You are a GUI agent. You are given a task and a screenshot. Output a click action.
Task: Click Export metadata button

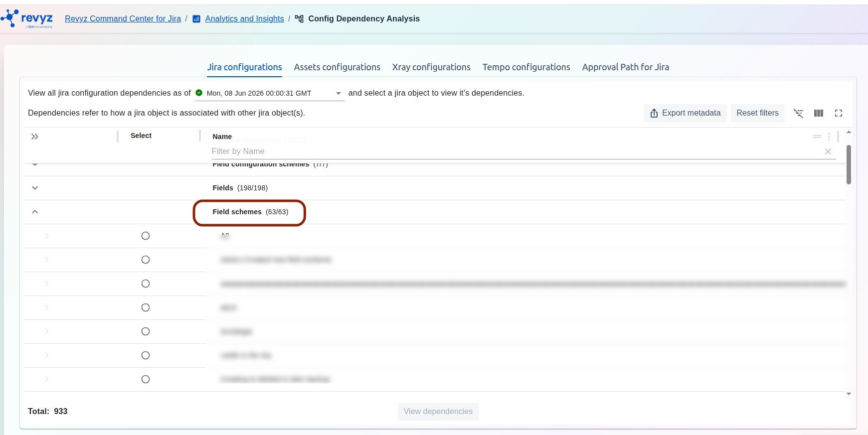[x=686, y=113]
